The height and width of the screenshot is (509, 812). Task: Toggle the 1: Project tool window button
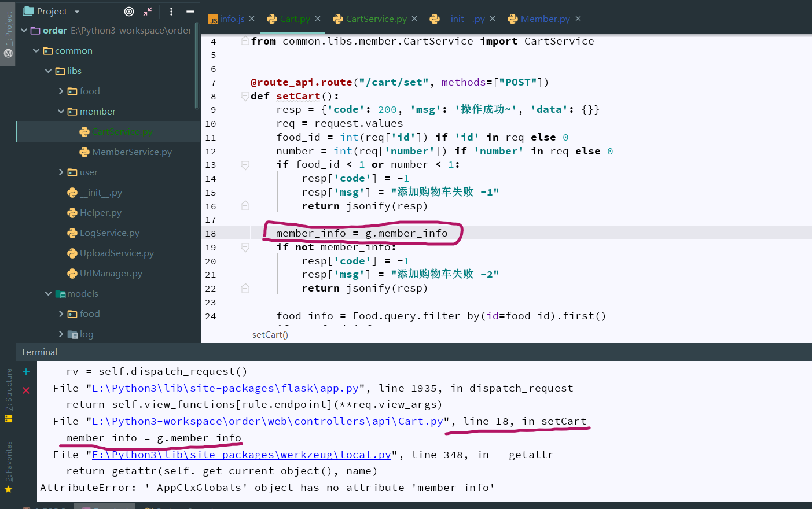click(x=8, y=34)
